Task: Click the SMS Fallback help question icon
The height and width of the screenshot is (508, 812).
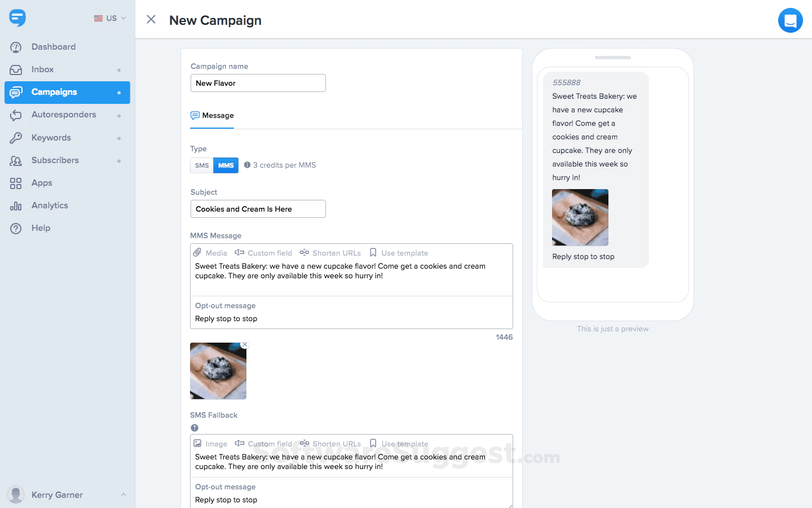Action: tap(195, 428)
